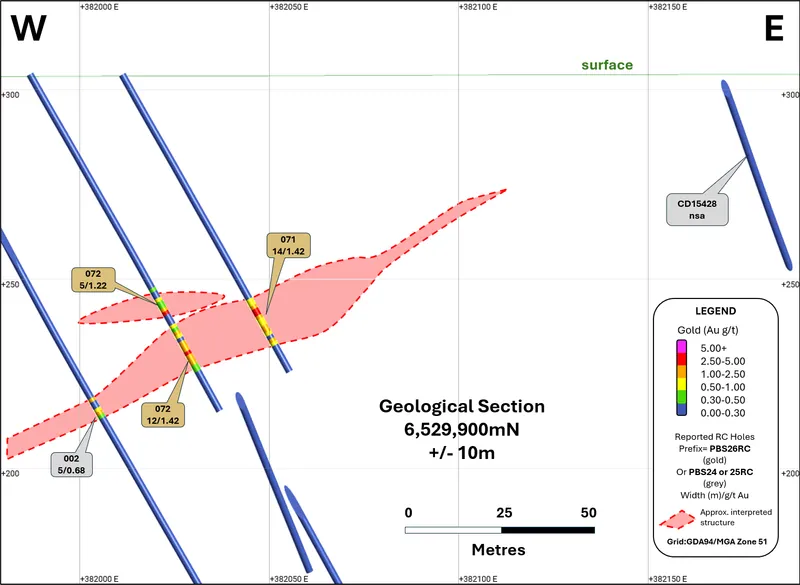
Task: Click the green 0.30-0.50 gold grade swatch
Action: click(681, 397)
